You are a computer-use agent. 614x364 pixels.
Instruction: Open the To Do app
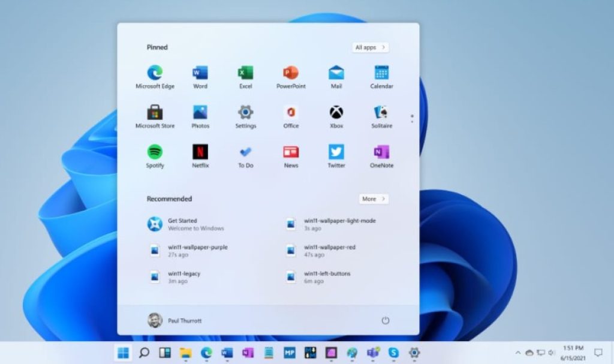click(x=245, y=157)
